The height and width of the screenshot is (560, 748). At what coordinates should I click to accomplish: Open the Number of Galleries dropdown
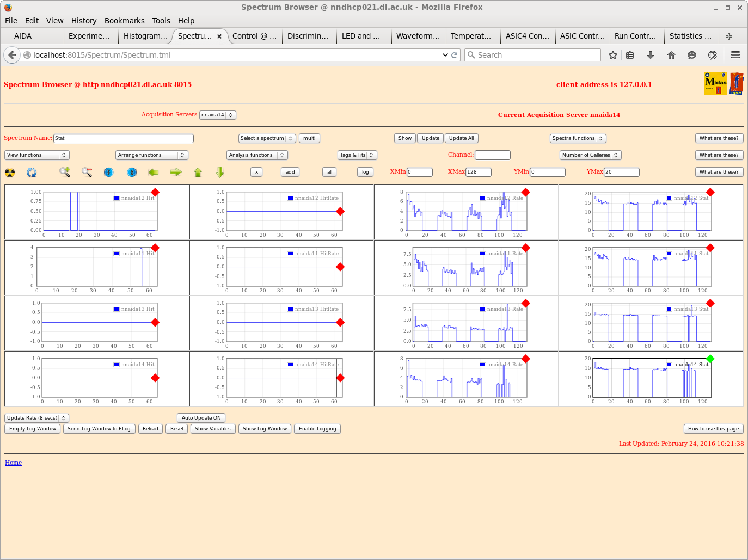590,155
